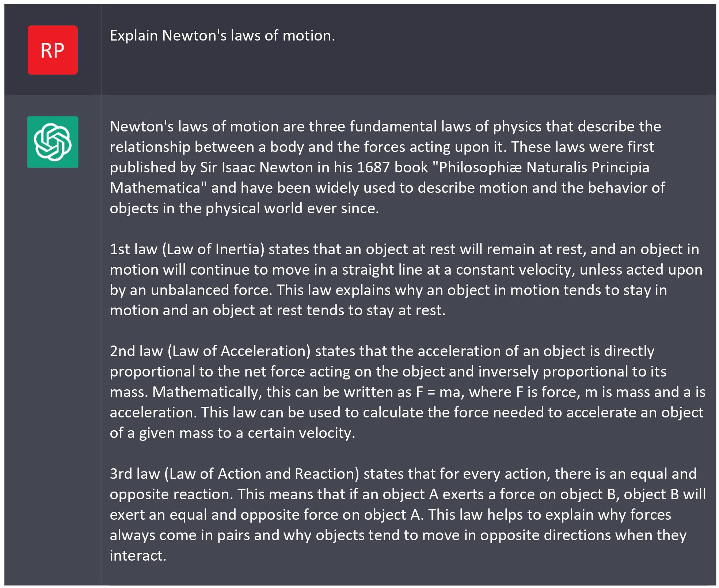Viewport: 719px width, 588px height.
Task: Click the 'F = ma' formula text
Action: coord(440,392)
